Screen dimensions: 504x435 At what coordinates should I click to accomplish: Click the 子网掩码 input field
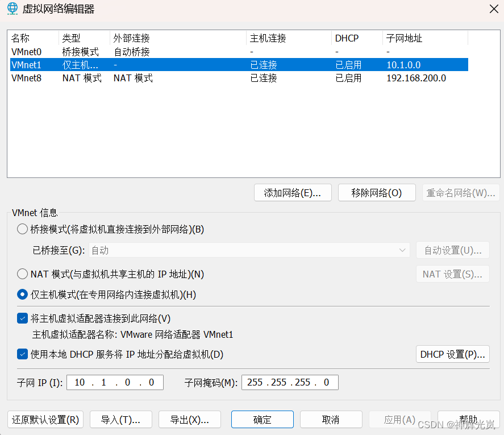click(290, 382)
